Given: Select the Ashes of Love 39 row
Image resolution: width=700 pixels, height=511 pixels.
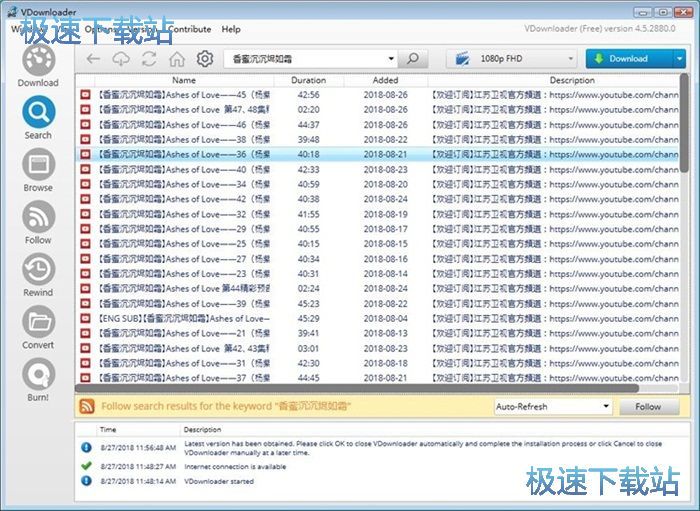Looking at the screenshot, I should click(x=378, y=303).
